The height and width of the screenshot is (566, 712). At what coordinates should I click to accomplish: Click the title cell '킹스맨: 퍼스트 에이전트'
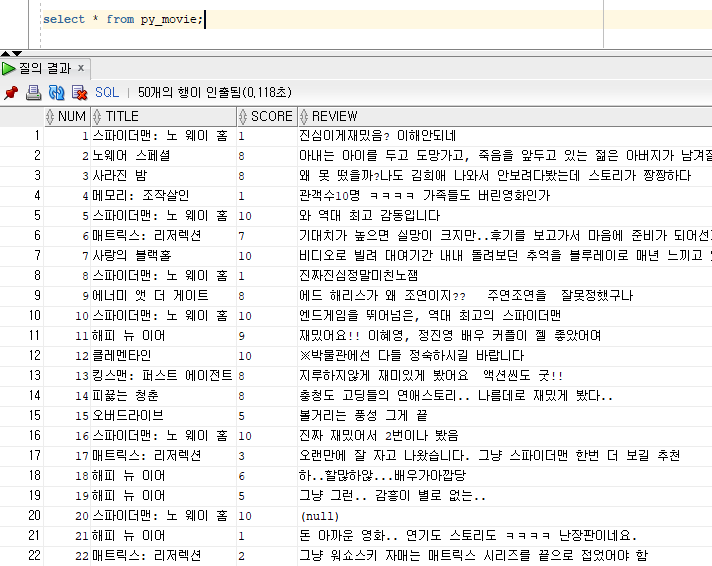click(163, 376)
